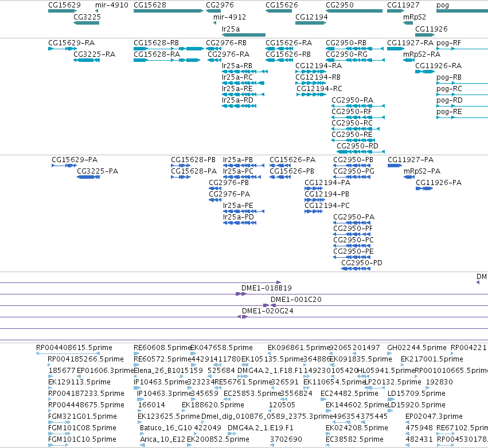Image resolution: width=488 pixels, height=448 pixels.
Task: Select the CG3225 gene label
Action: 87,17
